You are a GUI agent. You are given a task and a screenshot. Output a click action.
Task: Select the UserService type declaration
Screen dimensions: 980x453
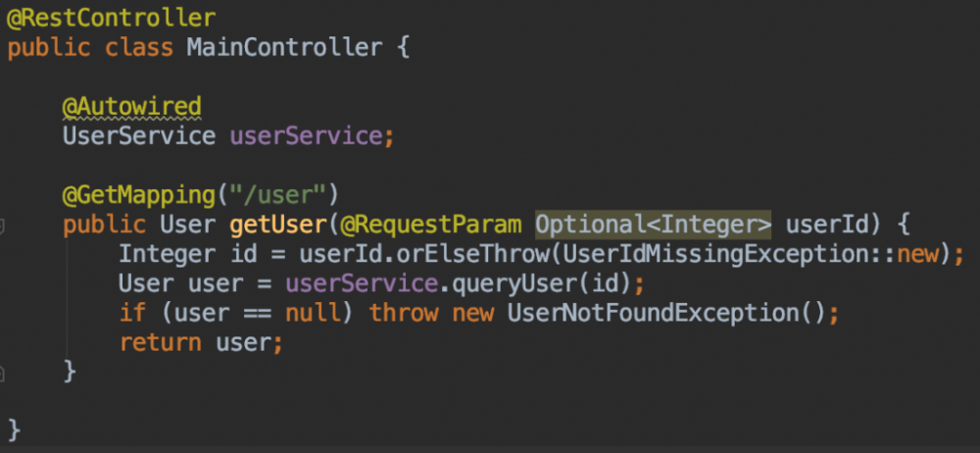pyautogui.click(x=139, y=135)
